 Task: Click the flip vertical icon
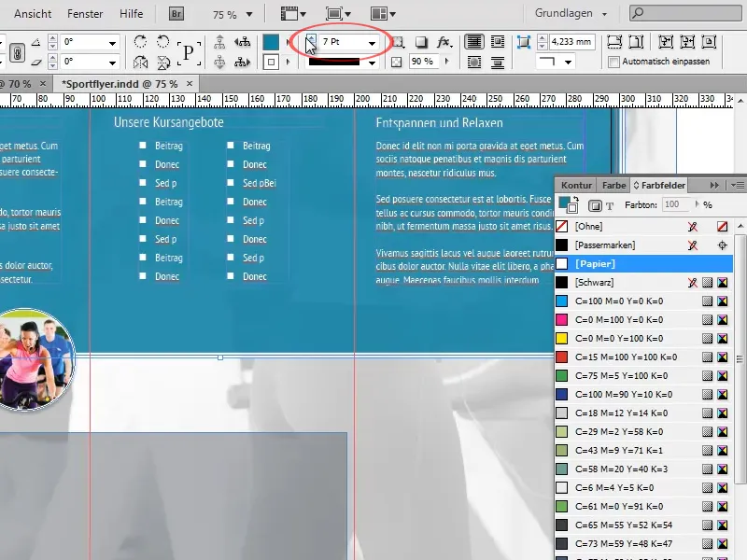click(x=162, y=62)
